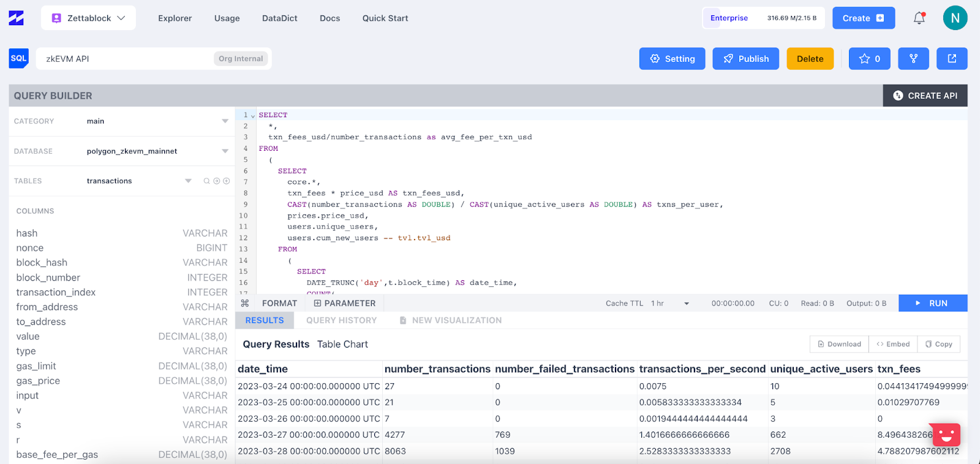Click the Create button
The height and width of the screenshot is (464, 980).
point(864,18)
